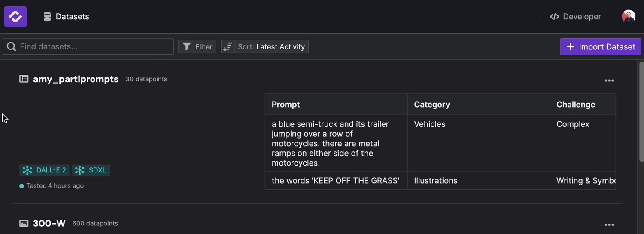The width and height of the screenshot is (644, 234).
Task: Open the Filter options
Action: [197, 47]
